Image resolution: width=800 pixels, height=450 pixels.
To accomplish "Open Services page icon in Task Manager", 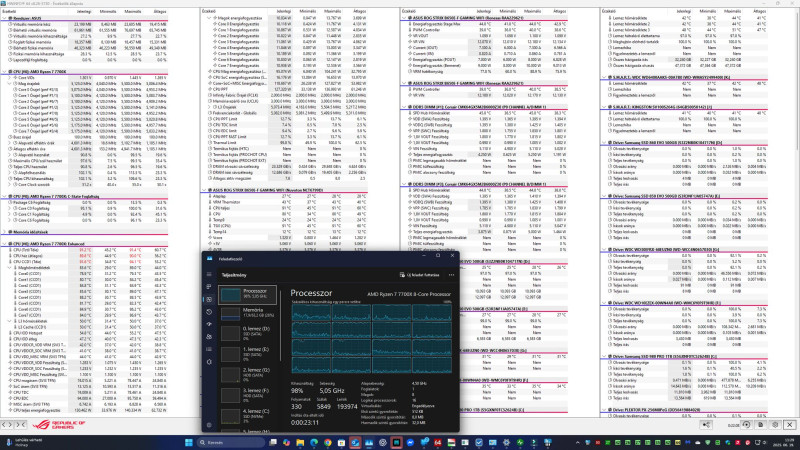I will (x=209, y=362).
